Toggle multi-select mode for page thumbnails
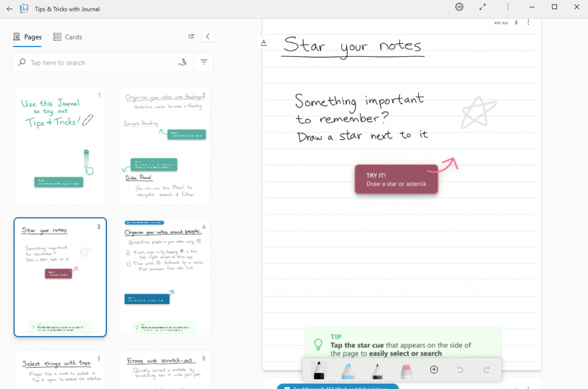Screen dimensions: 588x389 pos(191,36)
